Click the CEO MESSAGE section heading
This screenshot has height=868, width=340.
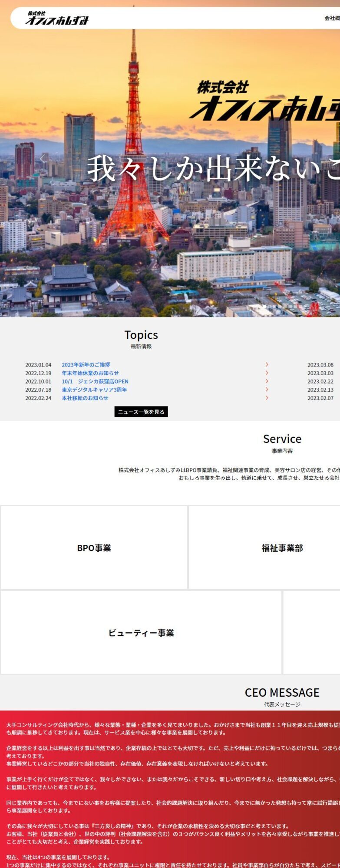pyautogui.click(x=282, y=692)
